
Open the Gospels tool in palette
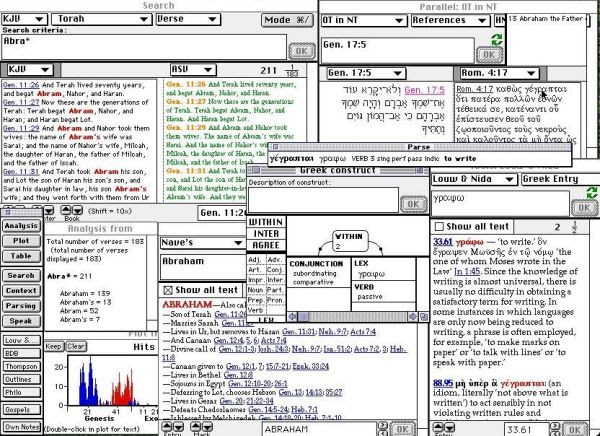pyautogui.click(x=22, y=410)
